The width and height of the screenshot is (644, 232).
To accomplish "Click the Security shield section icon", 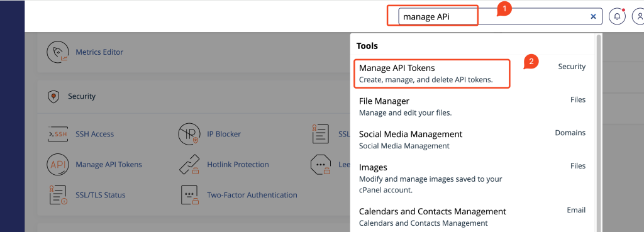I will [x=52, y=96].
